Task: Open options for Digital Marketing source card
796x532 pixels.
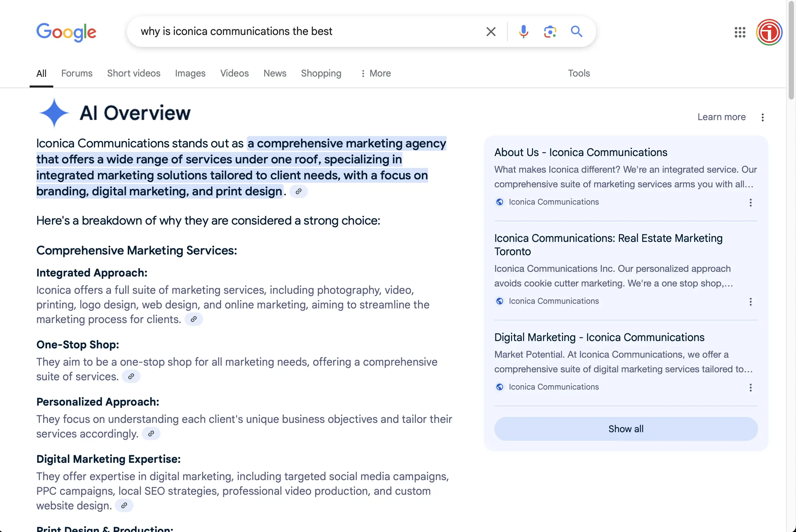Action: [x=750, y=388]
